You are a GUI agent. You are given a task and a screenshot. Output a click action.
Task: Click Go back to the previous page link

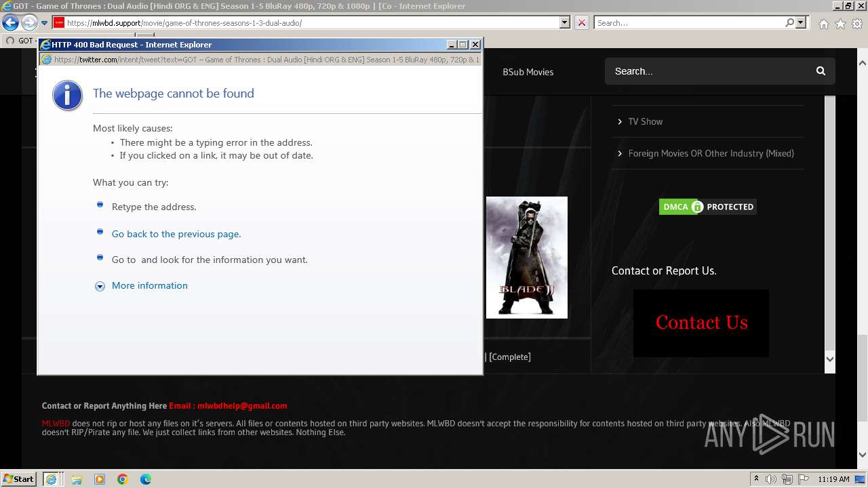click(176, 234)
